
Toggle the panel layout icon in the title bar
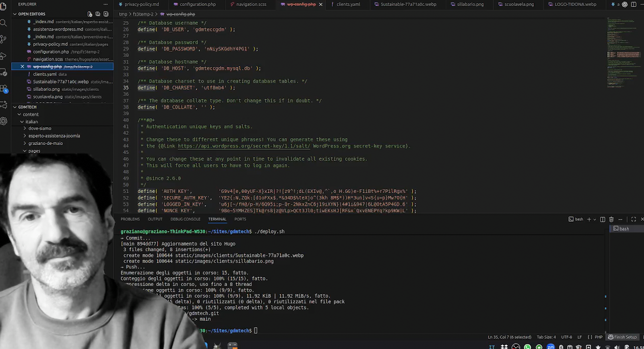click(x=634, y=4)
